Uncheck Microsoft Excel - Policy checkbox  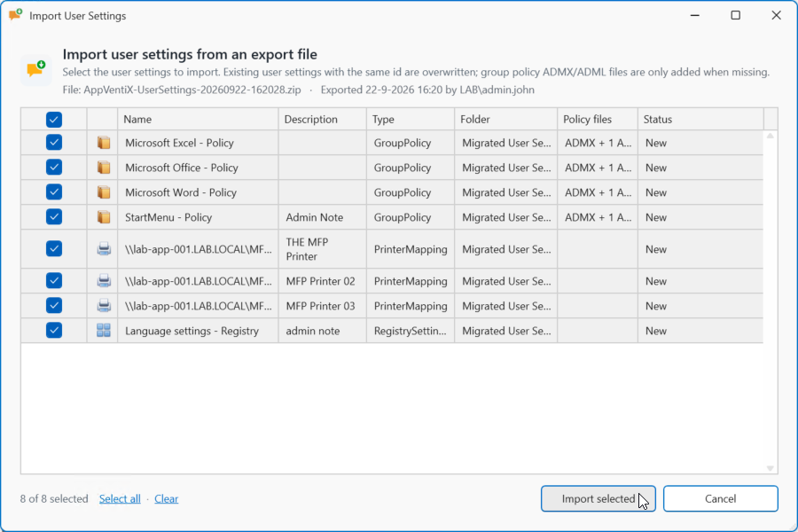coord(54,143)
